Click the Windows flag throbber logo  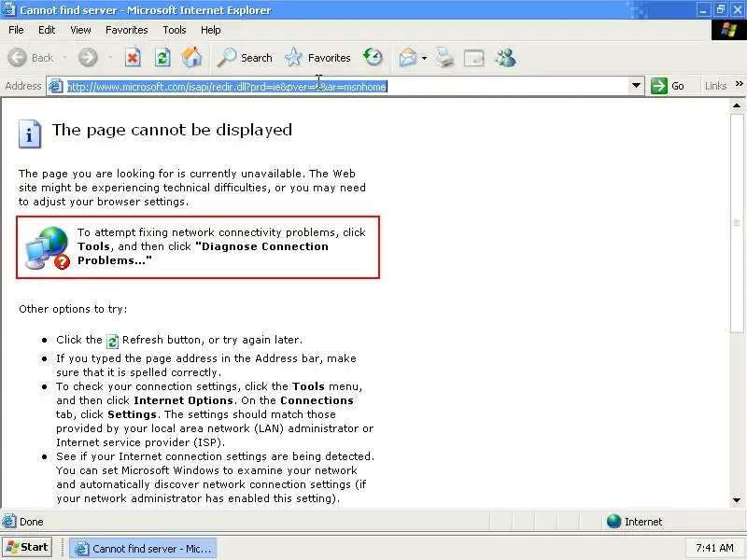click(729, 30)
